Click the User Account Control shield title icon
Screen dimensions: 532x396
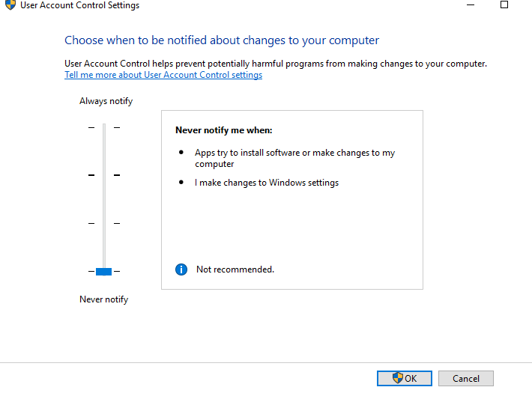pos(10,4)
